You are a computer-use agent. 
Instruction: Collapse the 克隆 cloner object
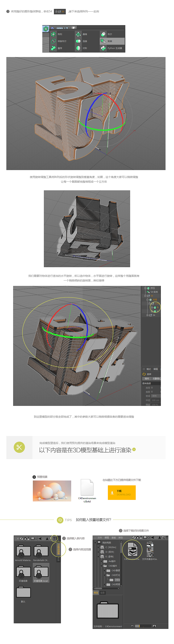tap(147, 299)
